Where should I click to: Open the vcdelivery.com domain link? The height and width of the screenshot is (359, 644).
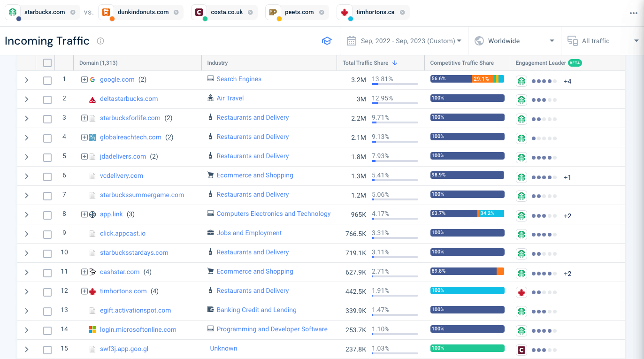122,176
